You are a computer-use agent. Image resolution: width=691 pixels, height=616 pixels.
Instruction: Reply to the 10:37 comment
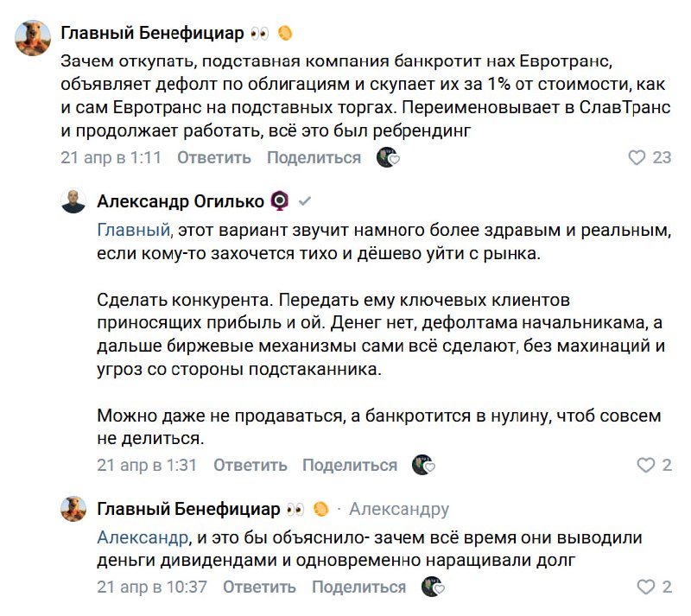(x=259, y=587)
